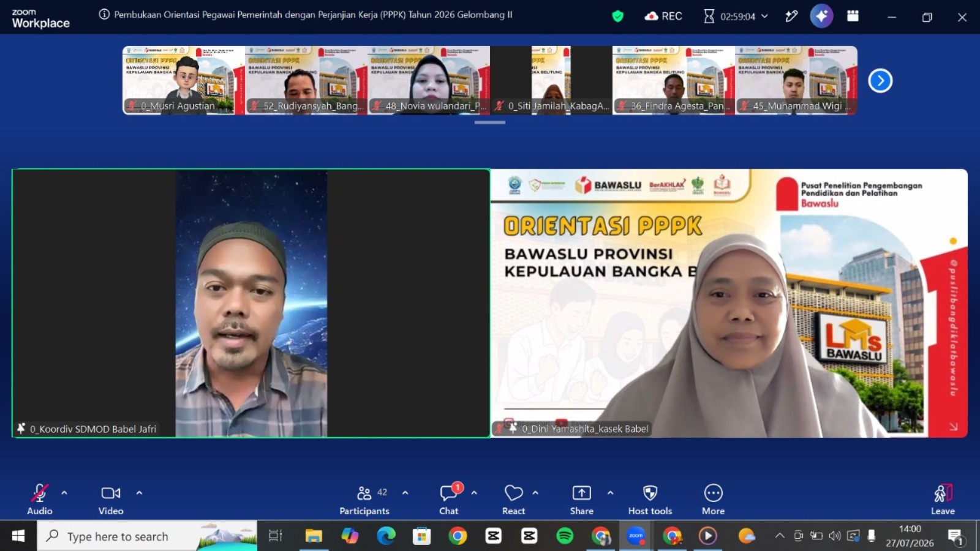Select 0_Musri Agustian video thumbnail
The height and width of the screenshot is (551, 980).
(184, 80)
